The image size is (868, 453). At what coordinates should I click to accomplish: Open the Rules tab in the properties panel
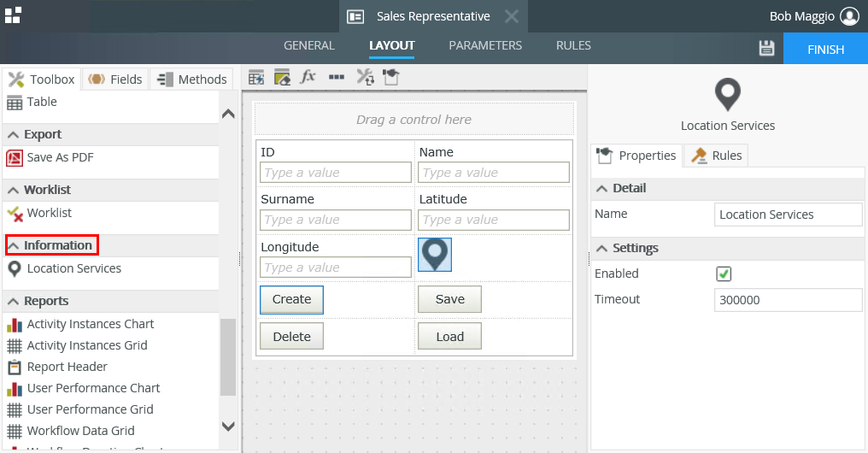(717, 156)
